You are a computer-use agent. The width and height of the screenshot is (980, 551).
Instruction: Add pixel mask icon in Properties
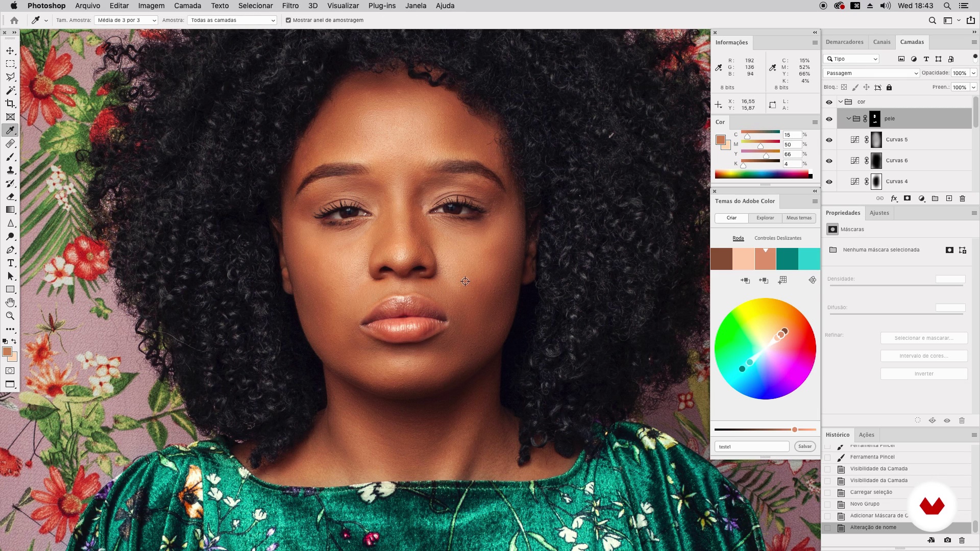pos(949,250)
